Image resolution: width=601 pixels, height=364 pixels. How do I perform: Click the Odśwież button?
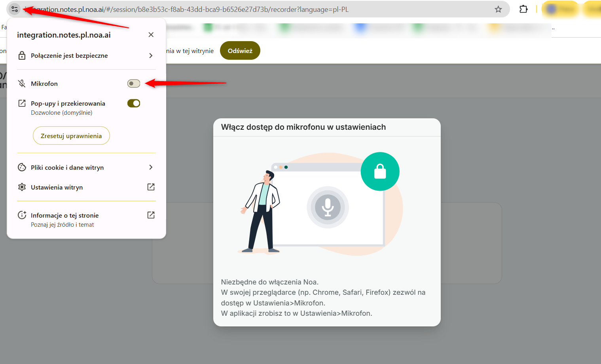click(240, 51)
